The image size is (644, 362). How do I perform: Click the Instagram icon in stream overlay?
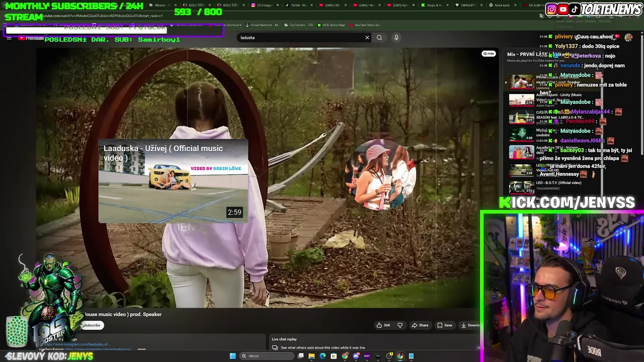click(551, 9)
